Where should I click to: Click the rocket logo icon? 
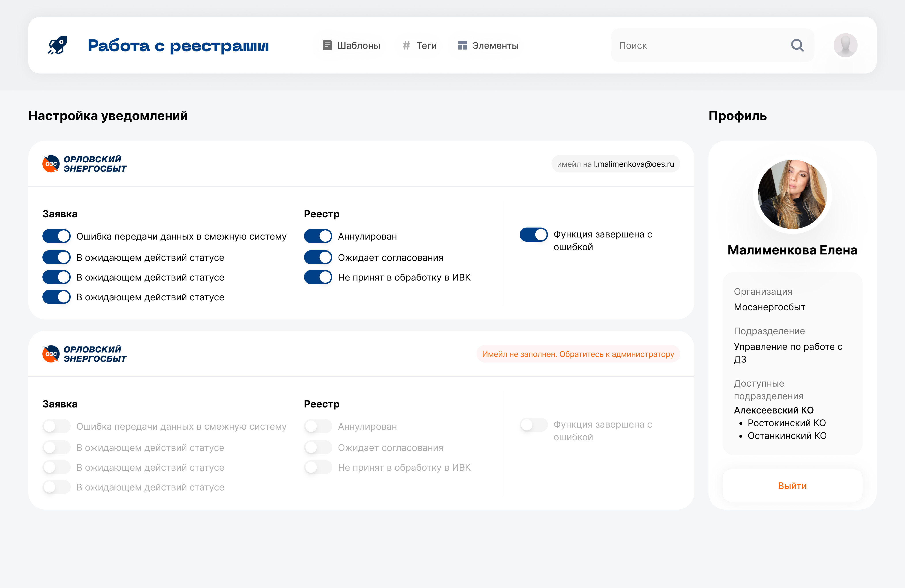click(x=57, y=46)
